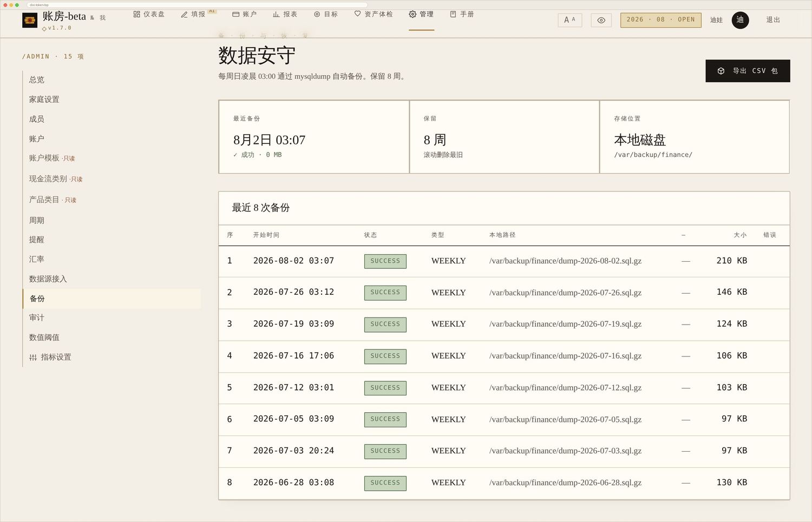Screen dimensions: 812x522
Task: Open the 仪表盘 dashboard grid icon
Action: [136, 14]
